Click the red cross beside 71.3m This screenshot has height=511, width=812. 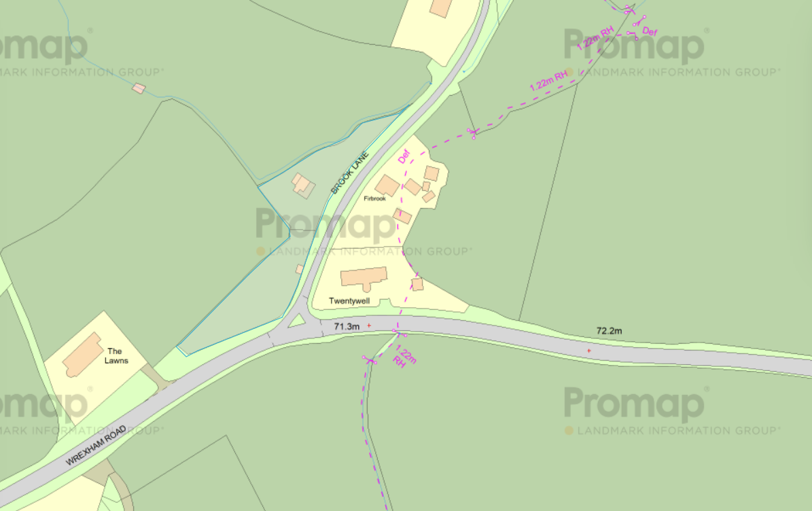click(369, 325)
